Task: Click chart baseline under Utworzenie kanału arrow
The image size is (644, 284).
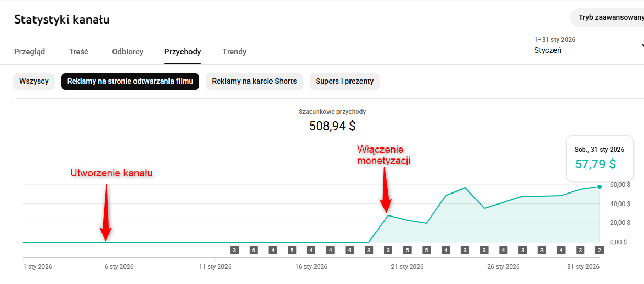Action: click(x=106, y=242)
